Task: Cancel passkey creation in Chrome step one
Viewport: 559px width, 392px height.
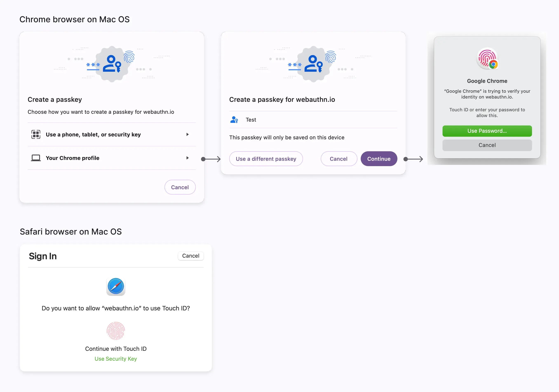Action: [x=180, y=187]
